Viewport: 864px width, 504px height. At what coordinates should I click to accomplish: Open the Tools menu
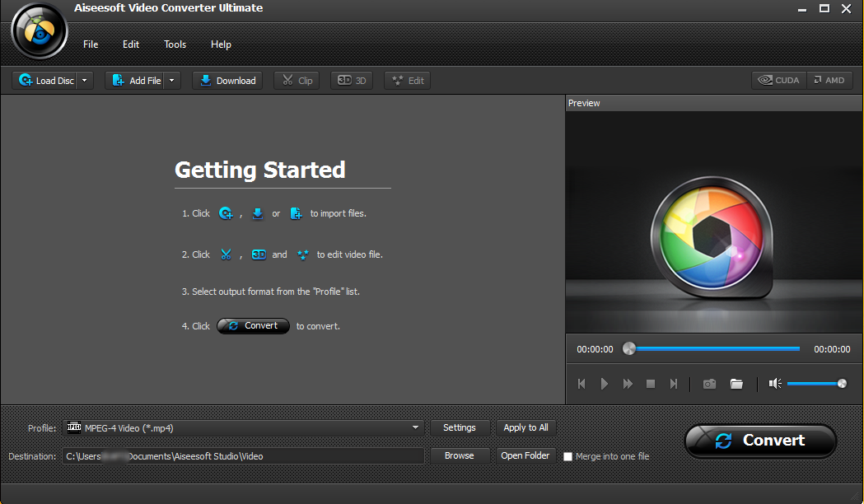click(175, 44)
